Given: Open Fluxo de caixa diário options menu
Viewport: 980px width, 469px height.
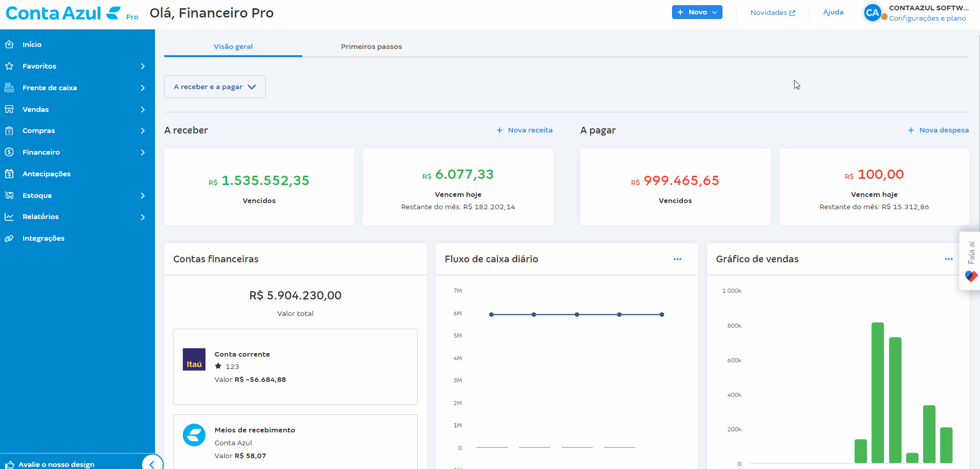Looking at the screenshot, I should pyautogui.click(x=677, y=259).
